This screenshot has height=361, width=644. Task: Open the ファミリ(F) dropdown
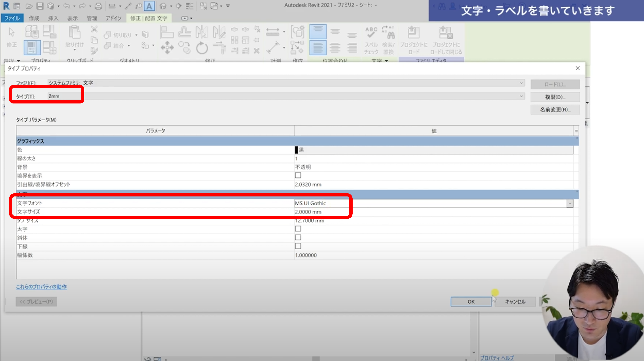(x=521, y=83)
